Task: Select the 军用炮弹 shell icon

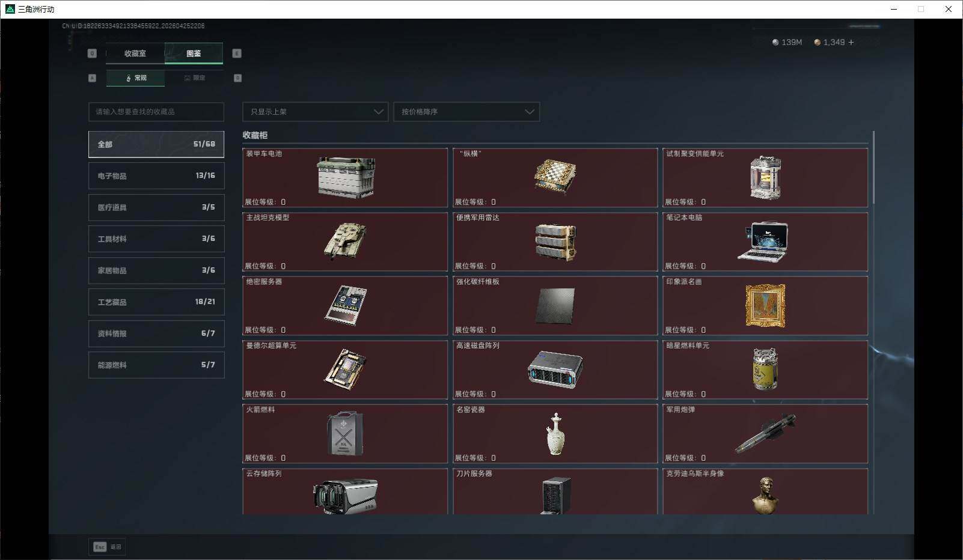Action: coord(765,434)
